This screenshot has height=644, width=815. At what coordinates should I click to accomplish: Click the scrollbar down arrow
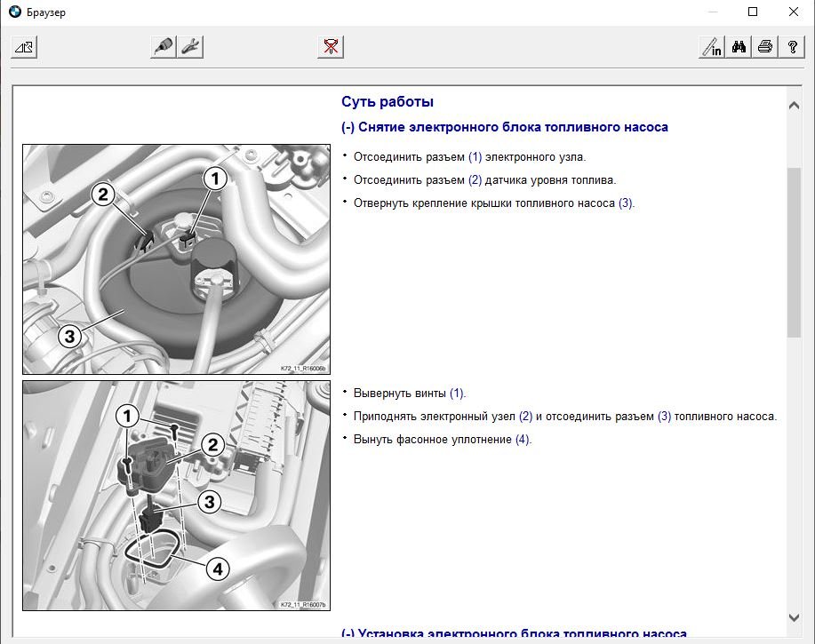tap(794, 617)
